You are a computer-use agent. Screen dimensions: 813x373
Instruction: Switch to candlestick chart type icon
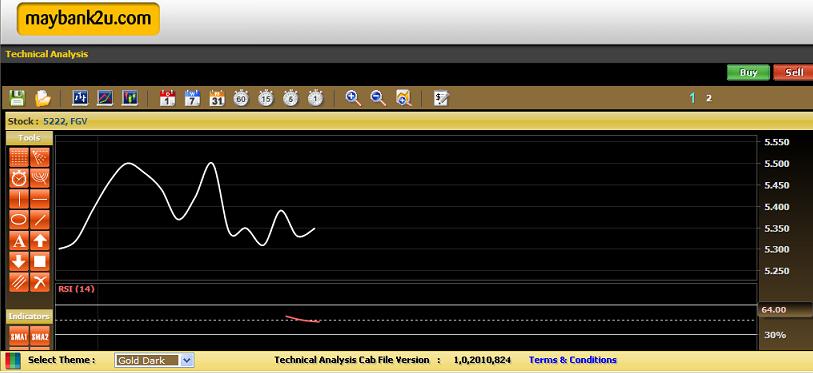(130, 98)
